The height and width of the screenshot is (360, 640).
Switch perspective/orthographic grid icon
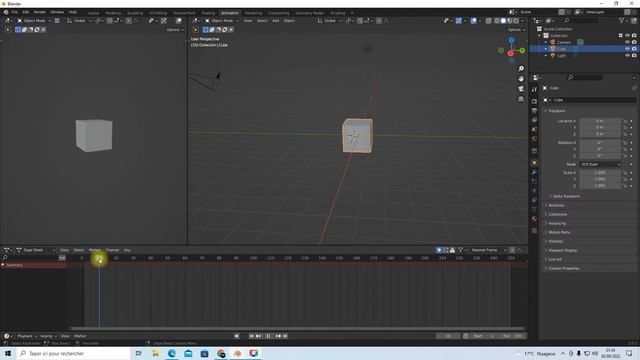521,99
